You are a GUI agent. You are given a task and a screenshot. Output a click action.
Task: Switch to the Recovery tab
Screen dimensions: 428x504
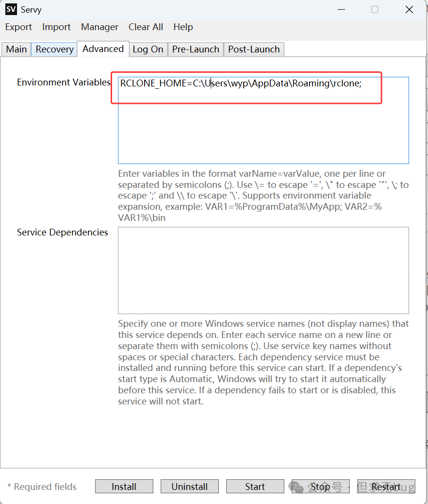coord(54,50)
